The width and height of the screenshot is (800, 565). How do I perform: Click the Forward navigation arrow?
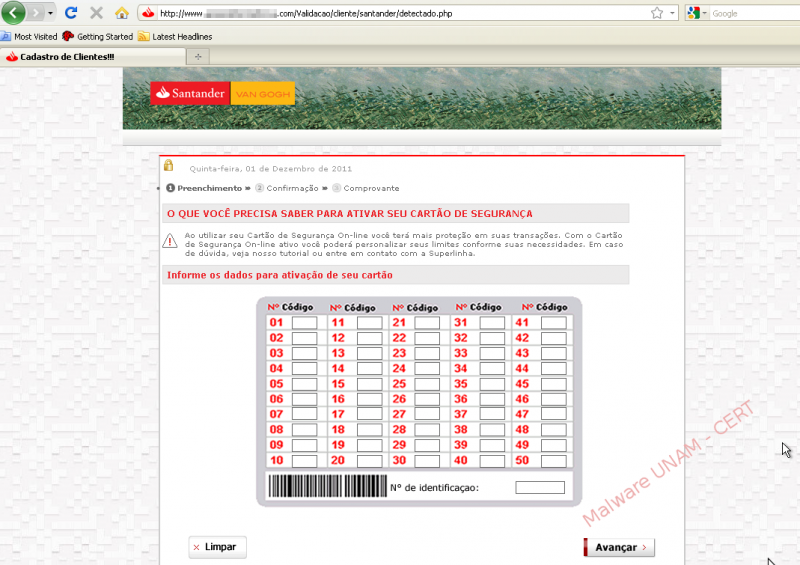click(x=37, y=13)
